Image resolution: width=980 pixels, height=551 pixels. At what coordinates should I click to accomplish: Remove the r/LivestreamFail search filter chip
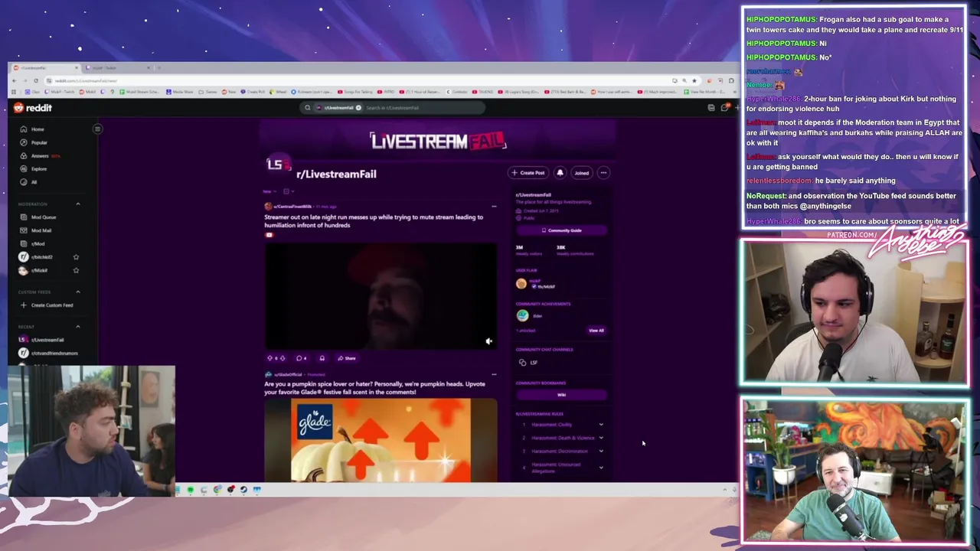click(358, 108)
